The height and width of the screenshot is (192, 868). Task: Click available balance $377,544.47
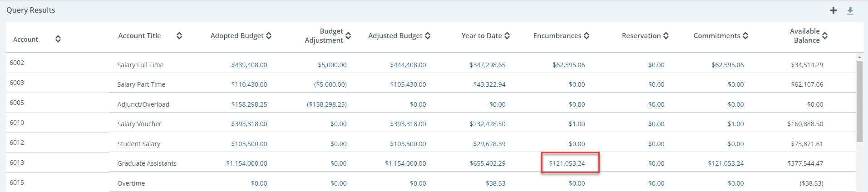pyautogui.click(x=805, y=163)
